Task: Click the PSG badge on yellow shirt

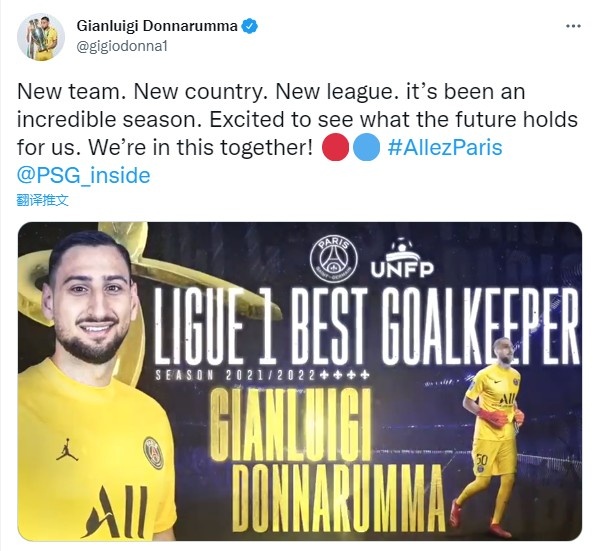Action: click(153, 453)
